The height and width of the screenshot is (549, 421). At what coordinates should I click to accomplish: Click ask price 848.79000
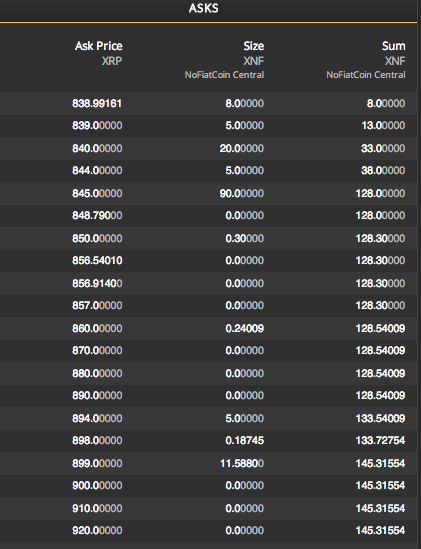97,215
